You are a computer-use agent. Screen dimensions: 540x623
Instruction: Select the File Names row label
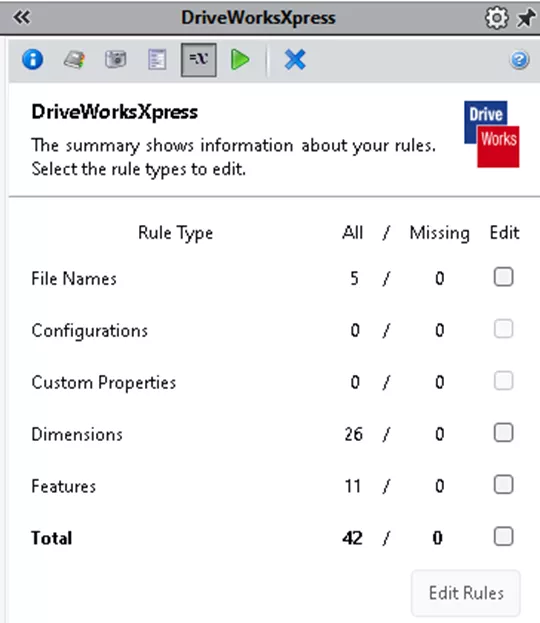74,278
